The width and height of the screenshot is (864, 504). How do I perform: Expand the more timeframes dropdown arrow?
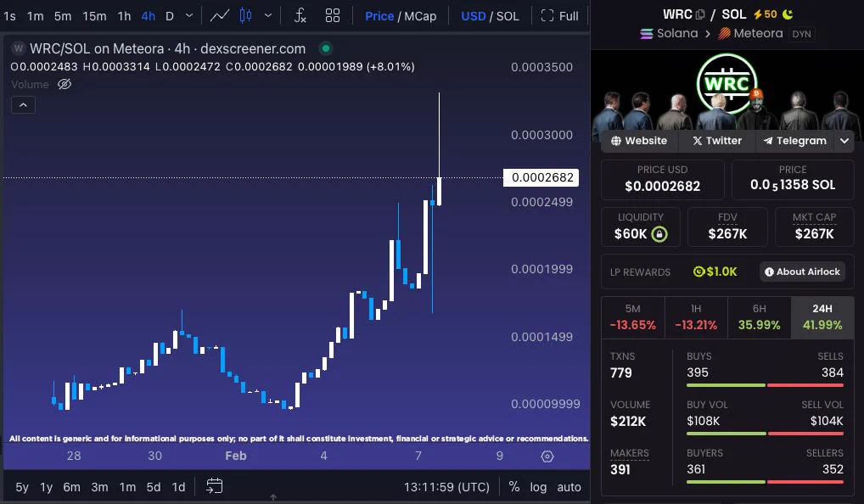coord(189,15)
